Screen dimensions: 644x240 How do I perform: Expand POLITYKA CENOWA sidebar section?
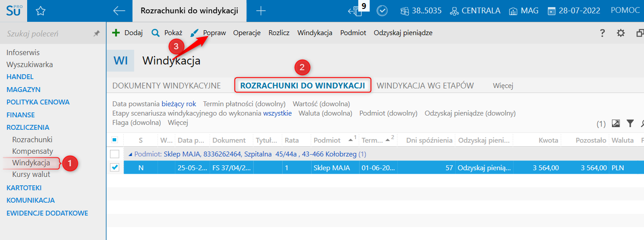38,102
